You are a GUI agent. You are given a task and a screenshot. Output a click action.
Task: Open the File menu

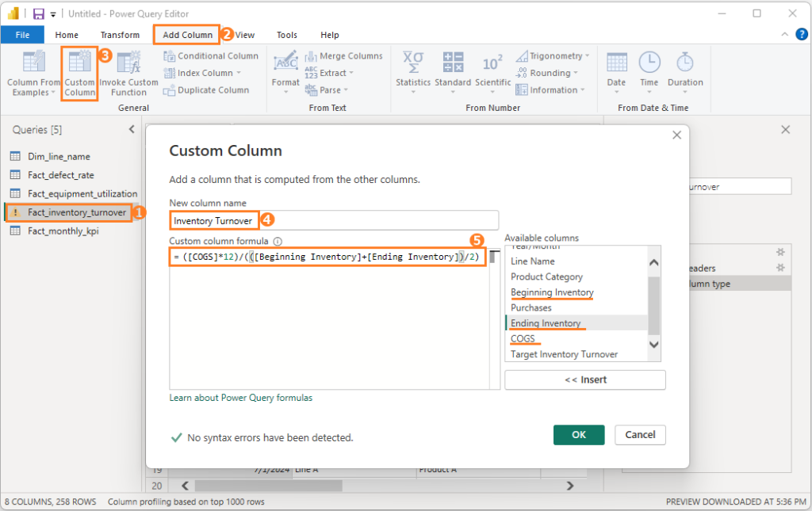pos(22,35)
